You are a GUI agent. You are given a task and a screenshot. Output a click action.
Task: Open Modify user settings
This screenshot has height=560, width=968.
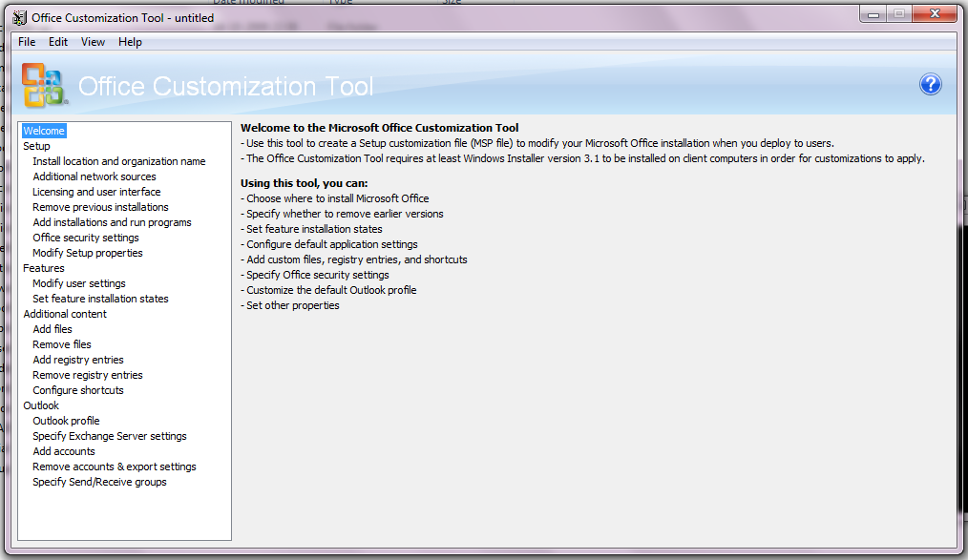[x=79, y=283]
